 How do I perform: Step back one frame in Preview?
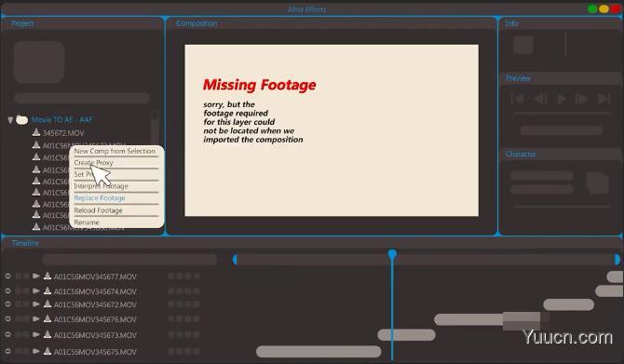pos(540,99)
